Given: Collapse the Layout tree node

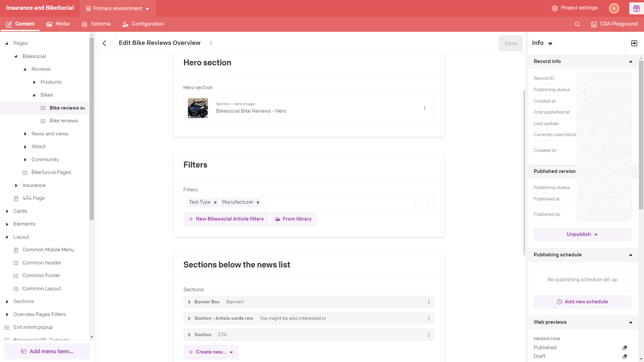Looking at the screenshot, I should [x=7, y=237].
